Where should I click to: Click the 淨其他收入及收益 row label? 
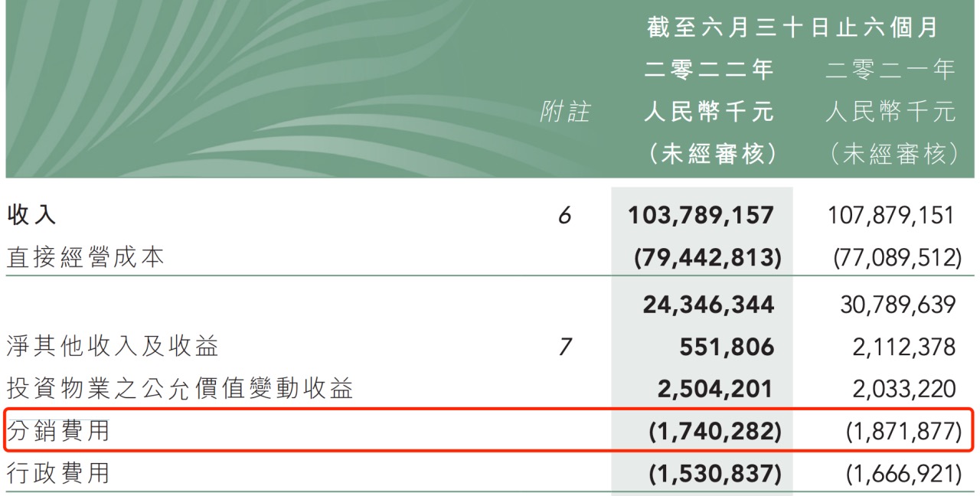click(113, 347)
